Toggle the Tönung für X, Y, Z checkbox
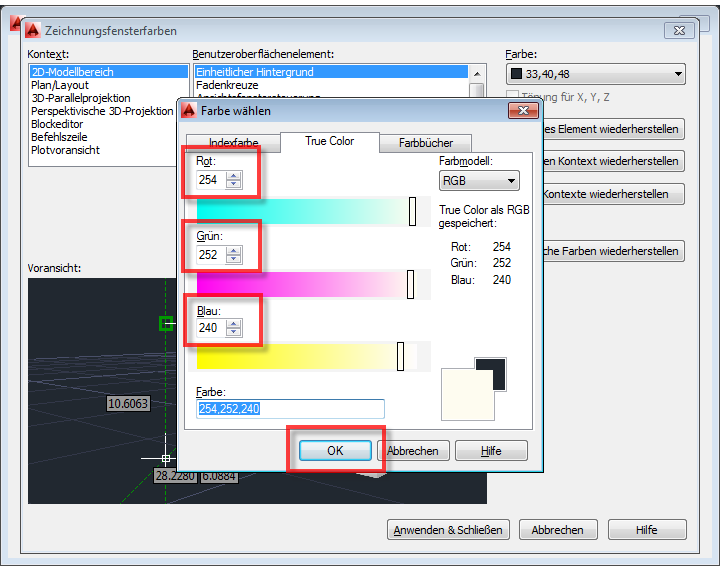This screenshot has width=720, height=566. point(514,97)
